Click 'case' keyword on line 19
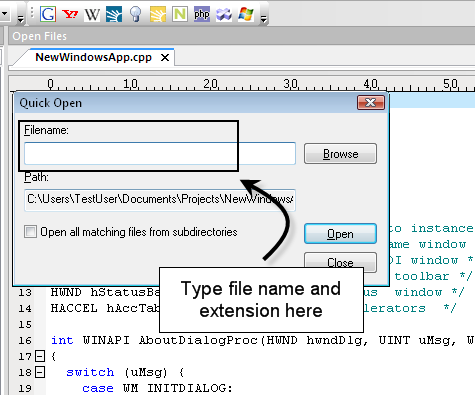This screenshot has width=475, height=395. point(98,388)
